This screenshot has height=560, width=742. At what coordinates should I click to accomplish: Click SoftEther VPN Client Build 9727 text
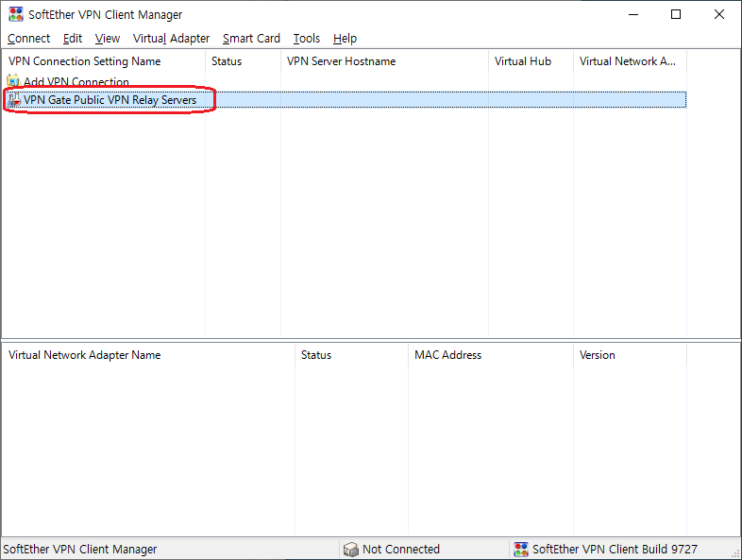[615, 549]
